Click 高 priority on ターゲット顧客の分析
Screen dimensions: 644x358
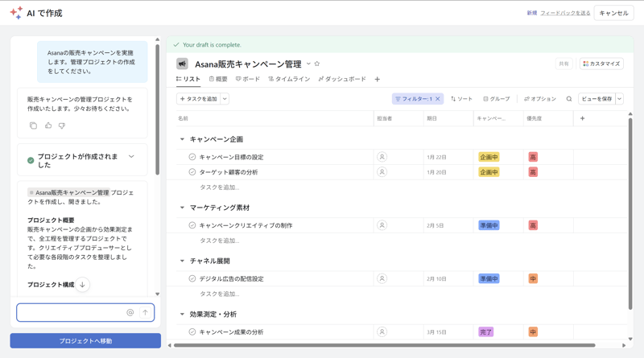click(533, 172)
